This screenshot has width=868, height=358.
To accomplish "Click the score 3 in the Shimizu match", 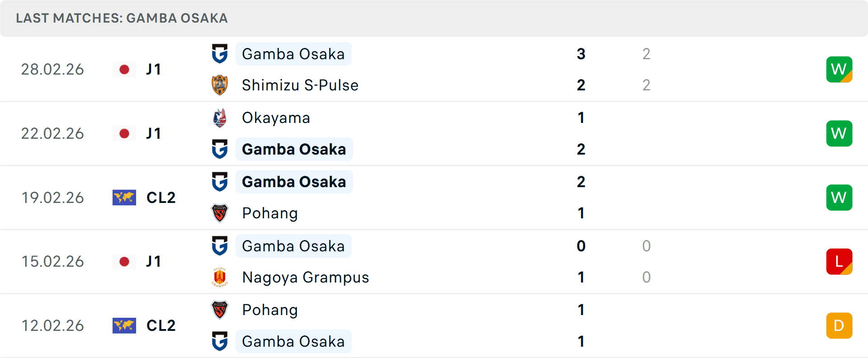I will click(581, 54).
